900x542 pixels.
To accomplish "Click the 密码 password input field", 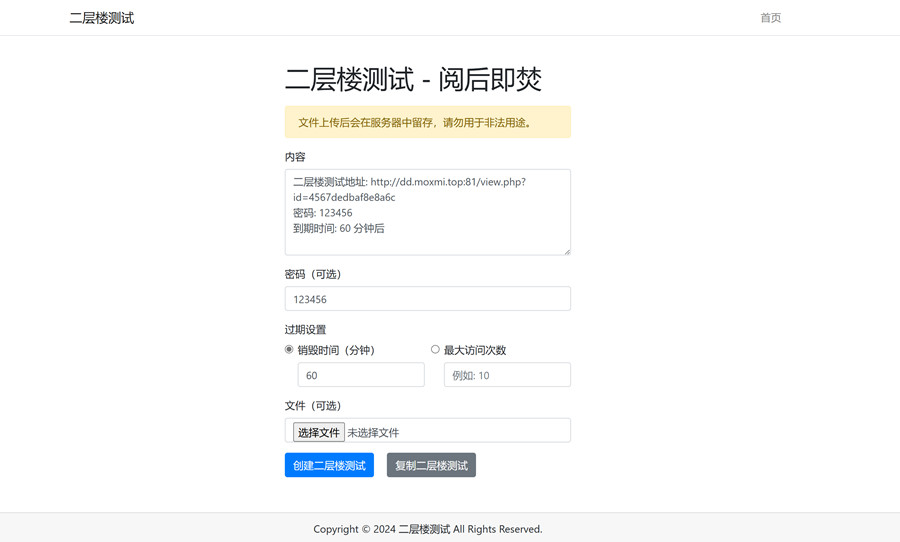I will click(x=428, y=299).
